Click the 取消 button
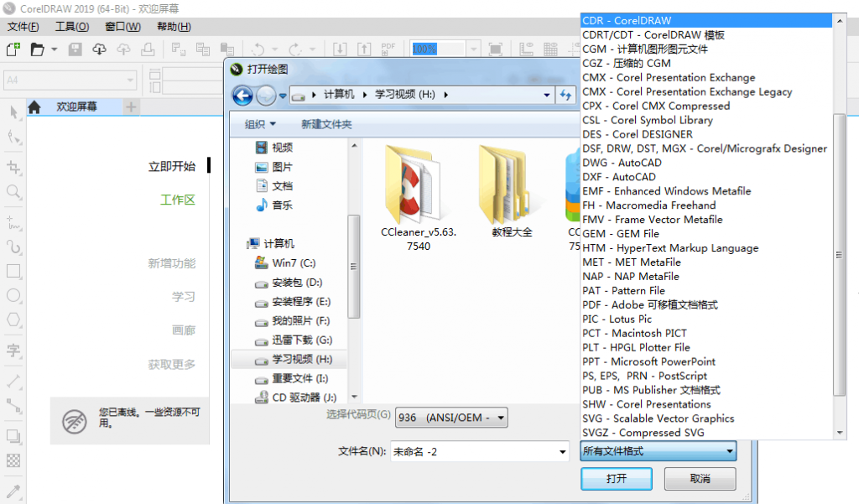 click(700, 479)
